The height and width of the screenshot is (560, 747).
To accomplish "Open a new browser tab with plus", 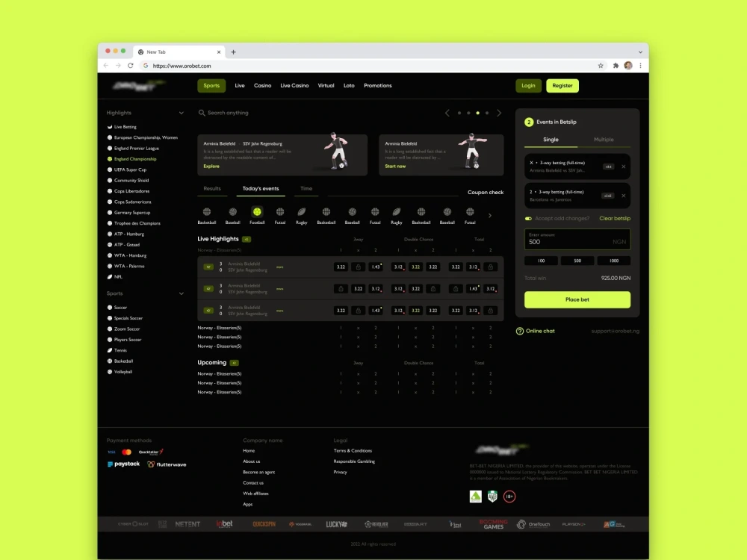I will 233,52.
